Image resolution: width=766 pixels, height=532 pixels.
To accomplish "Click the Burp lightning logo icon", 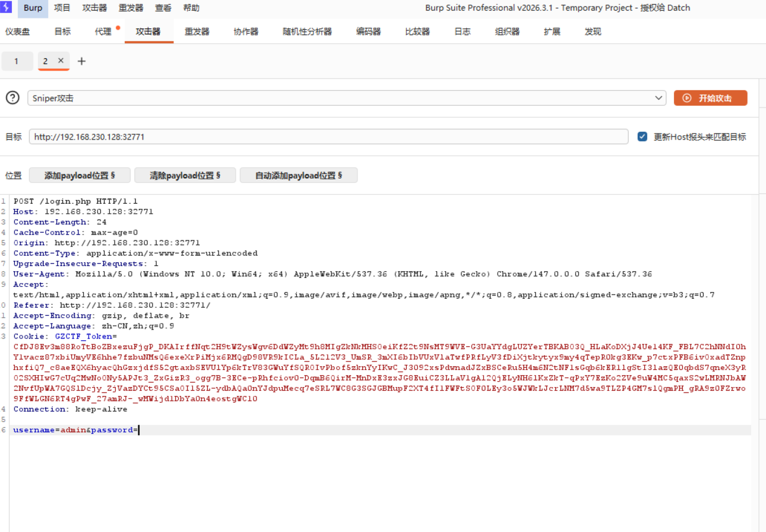I will pos(7,8).
